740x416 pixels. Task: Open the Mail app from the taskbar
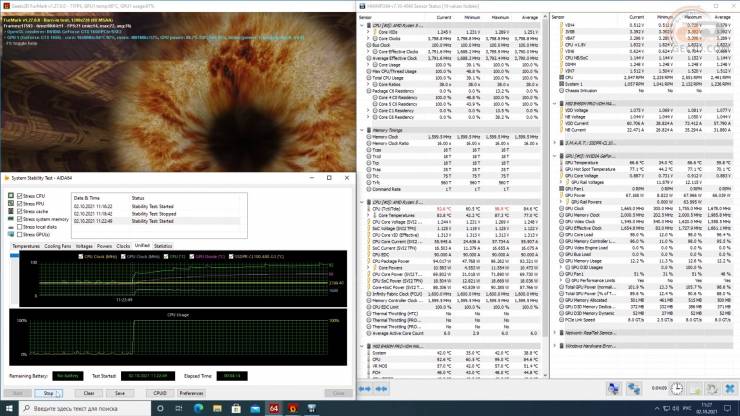pyautogui.click(x=255, y=408)
